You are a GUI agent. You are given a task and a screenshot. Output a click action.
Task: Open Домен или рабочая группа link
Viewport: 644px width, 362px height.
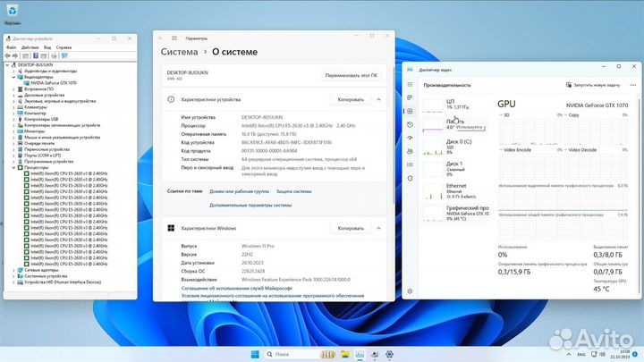click(x=239, y=191)
